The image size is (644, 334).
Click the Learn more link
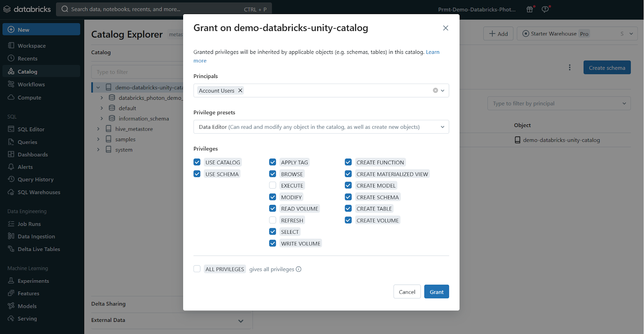[x=433, y=52]
